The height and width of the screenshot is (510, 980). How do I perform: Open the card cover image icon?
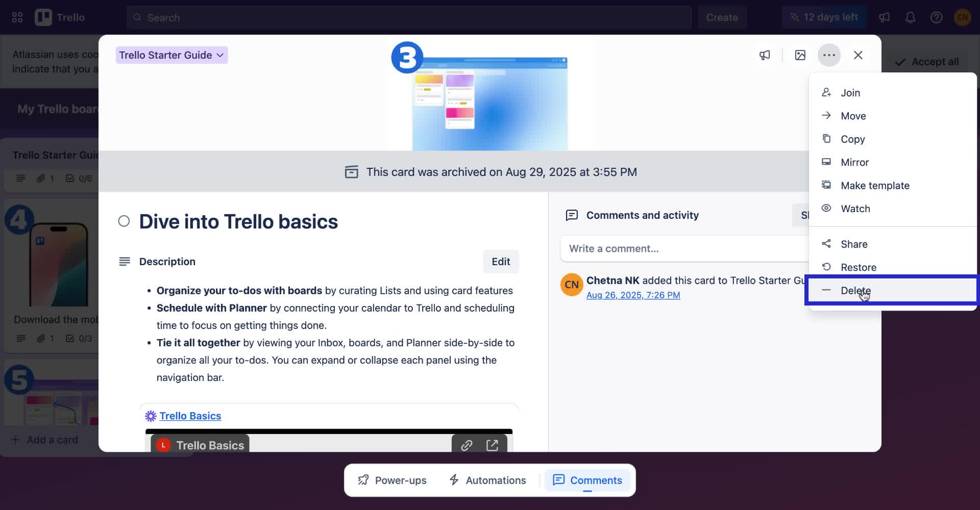(800, 55)
